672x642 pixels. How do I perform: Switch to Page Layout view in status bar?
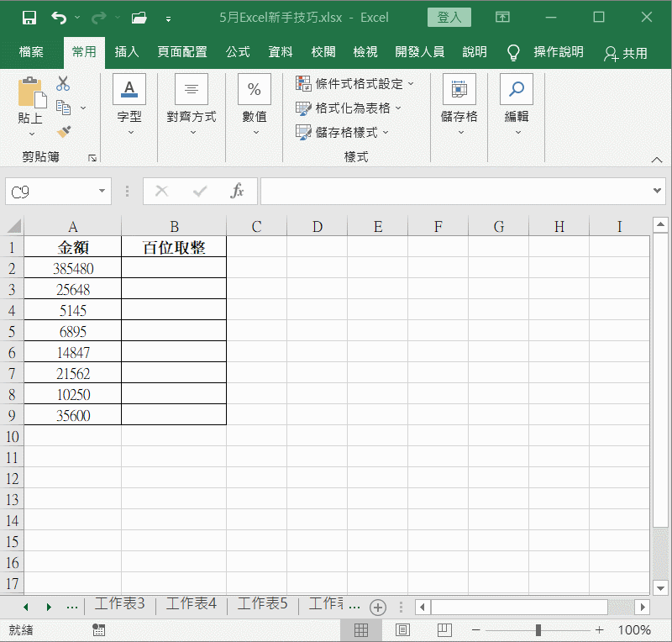point(402,630)
